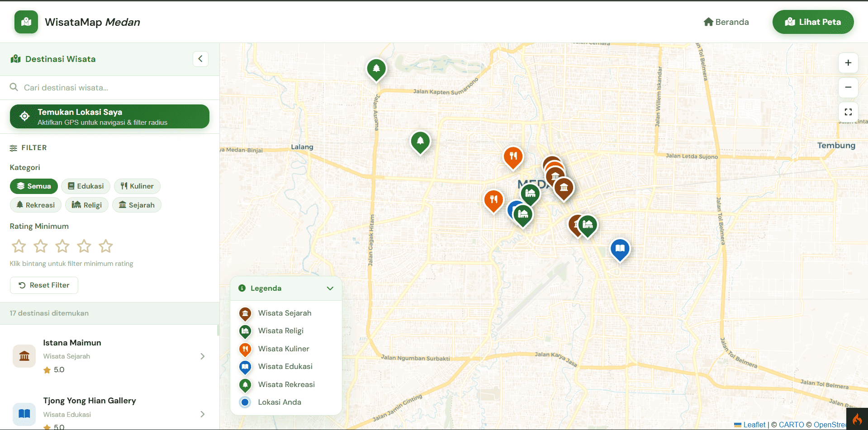
Task: Select the Religi category filter
Action: [x=87, y=205]
